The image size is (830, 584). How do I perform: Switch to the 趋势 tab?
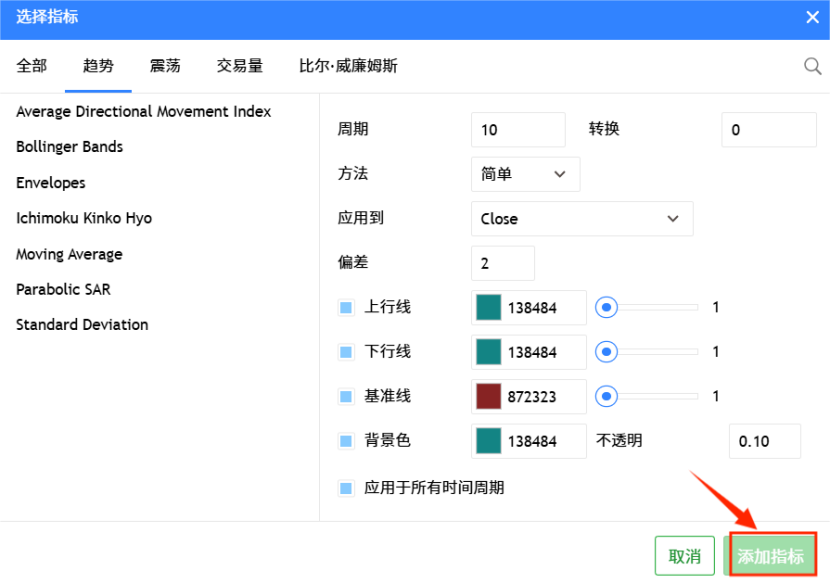98,66
